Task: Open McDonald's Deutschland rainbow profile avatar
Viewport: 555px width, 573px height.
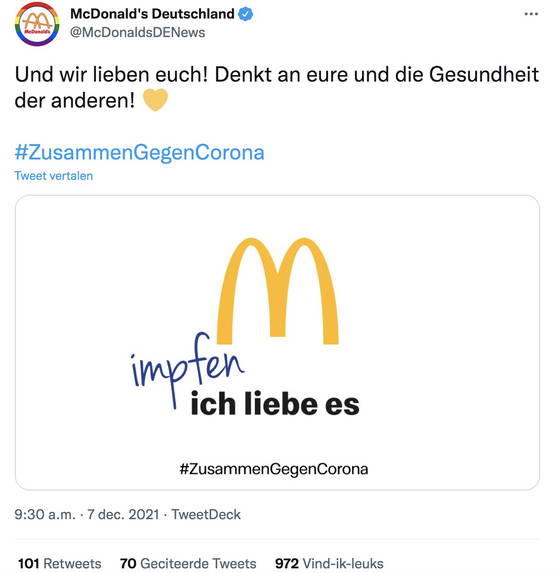Action: (37, 24)
